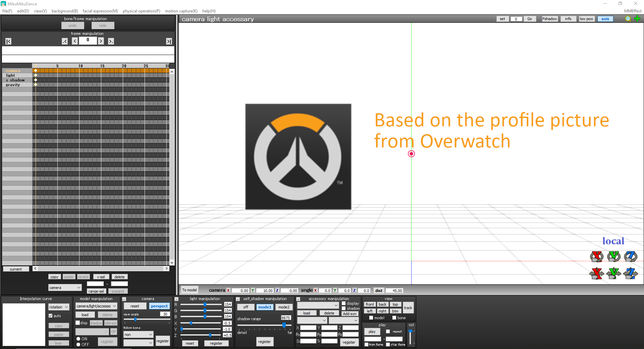The image size is (644, 349).
Task: Open the facial expression(M) menu
Action: pyautogui.click(x=100, y=11)
